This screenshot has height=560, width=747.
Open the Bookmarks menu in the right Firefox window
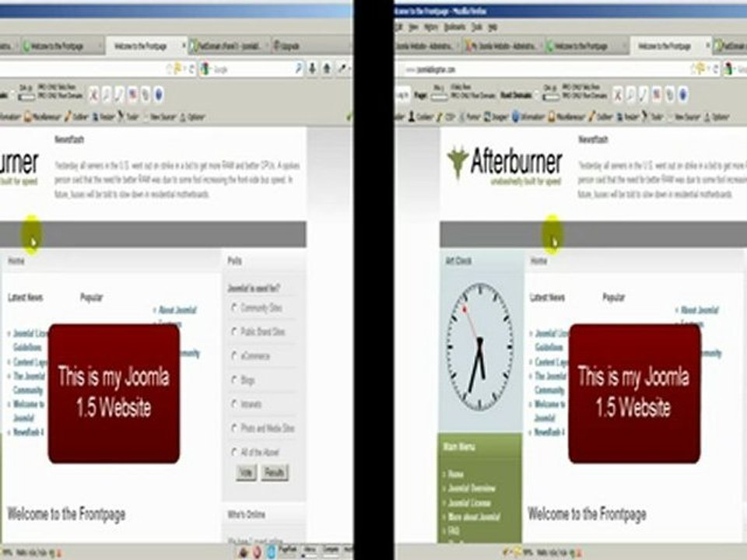[x=454, y=27]
